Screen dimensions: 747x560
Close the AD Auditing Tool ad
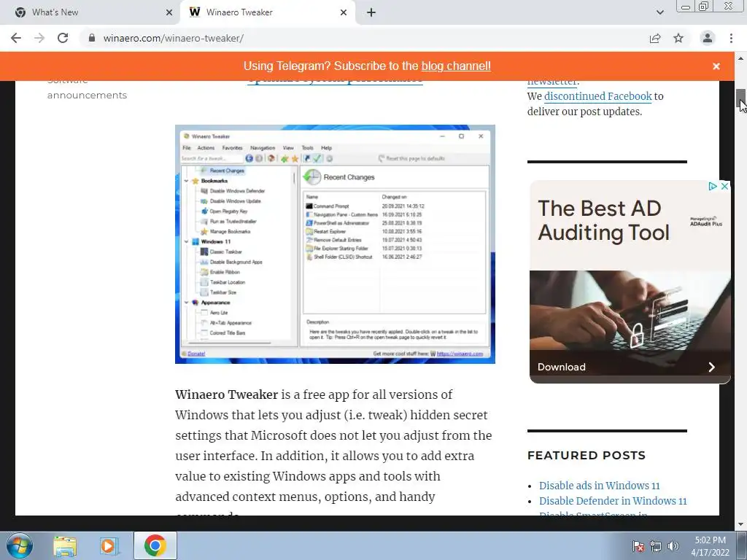click(x=724, y=186)
